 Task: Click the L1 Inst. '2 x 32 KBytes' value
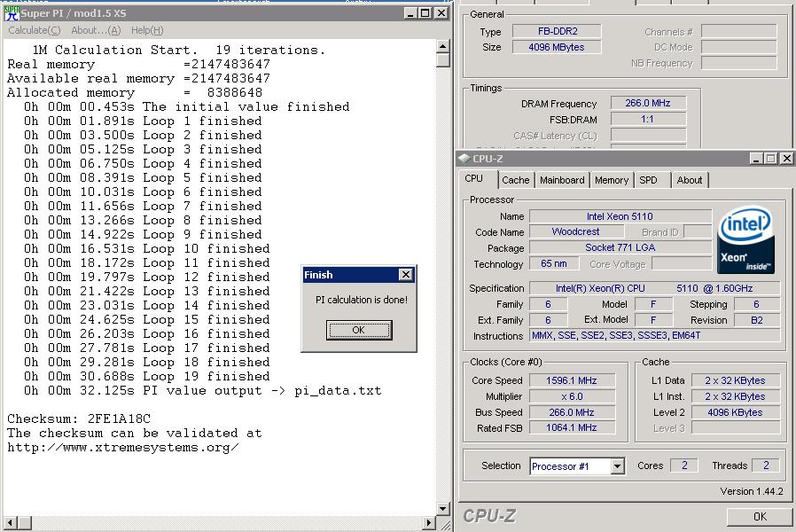[x=735, y=396]
